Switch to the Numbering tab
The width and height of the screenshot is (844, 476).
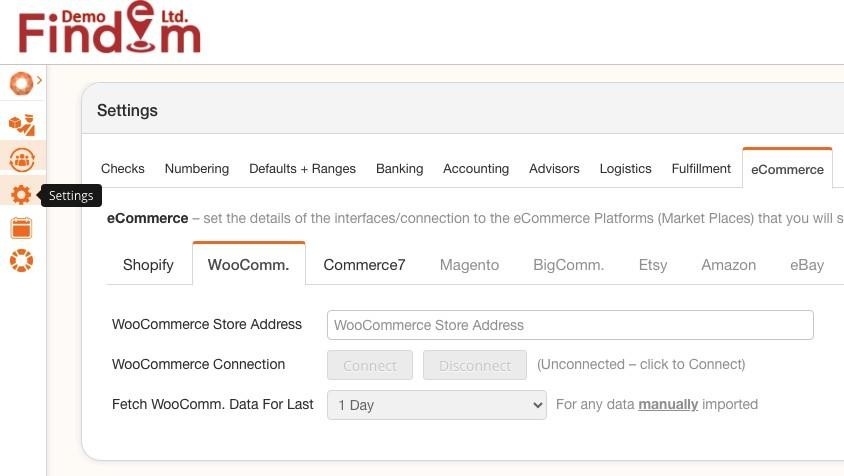pos(197,169)
